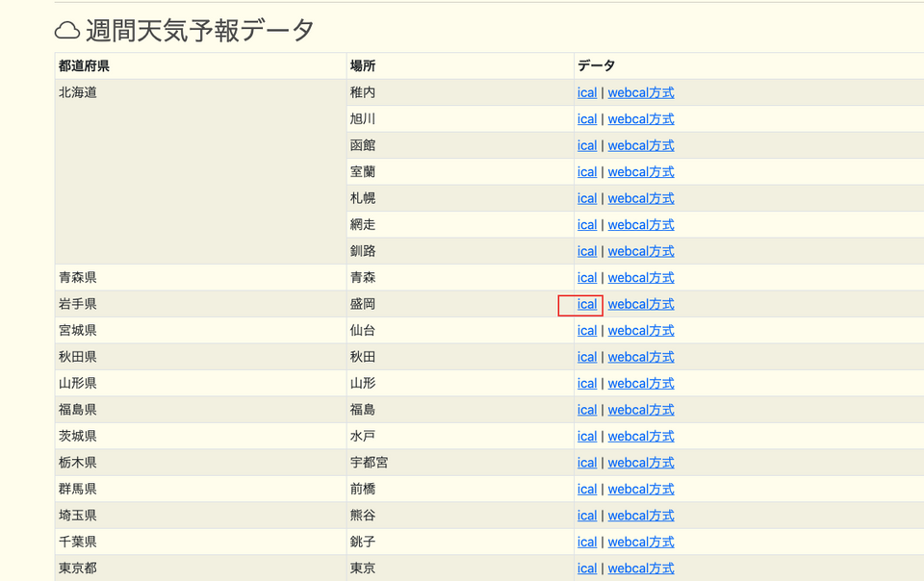
Task: Open the webcal方式 link for 前橋
Action: 641,490
